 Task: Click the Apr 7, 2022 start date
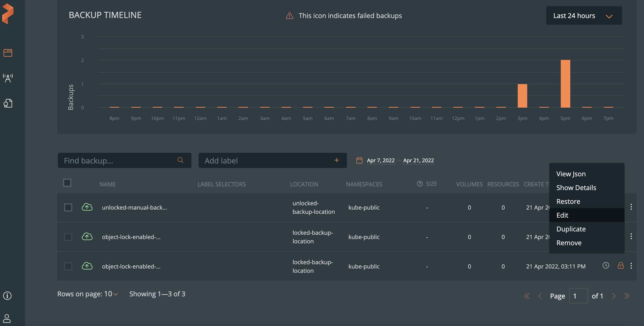click(x=381, y=160)
